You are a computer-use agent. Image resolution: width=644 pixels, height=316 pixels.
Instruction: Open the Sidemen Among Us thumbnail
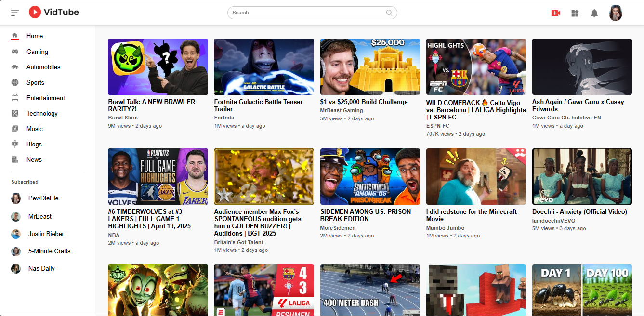pos(370,176)
